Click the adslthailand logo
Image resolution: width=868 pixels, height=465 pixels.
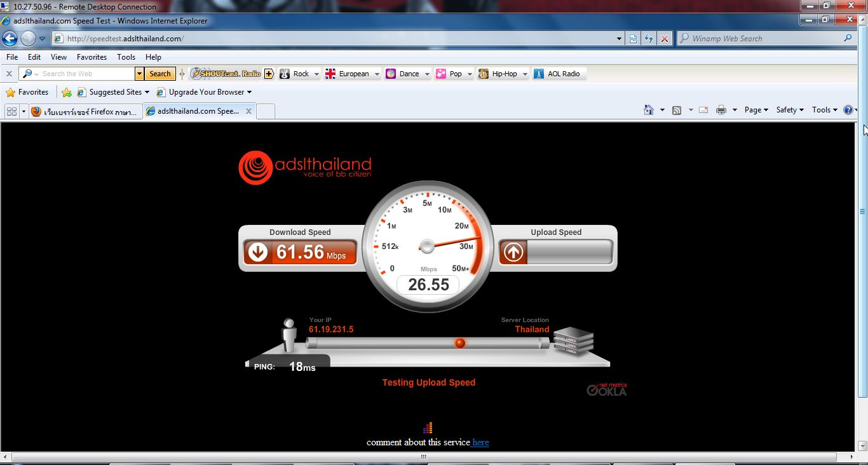coord(305,167)
